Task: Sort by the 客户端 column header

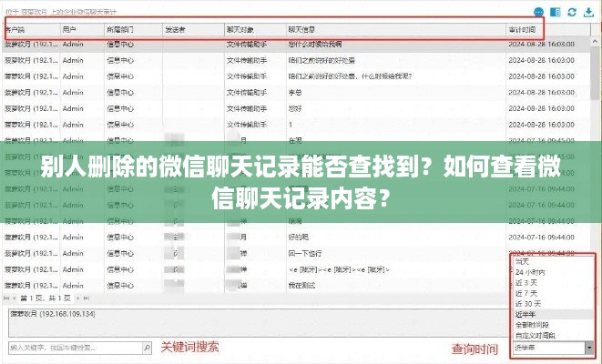Action: click(x=15, y=29)
